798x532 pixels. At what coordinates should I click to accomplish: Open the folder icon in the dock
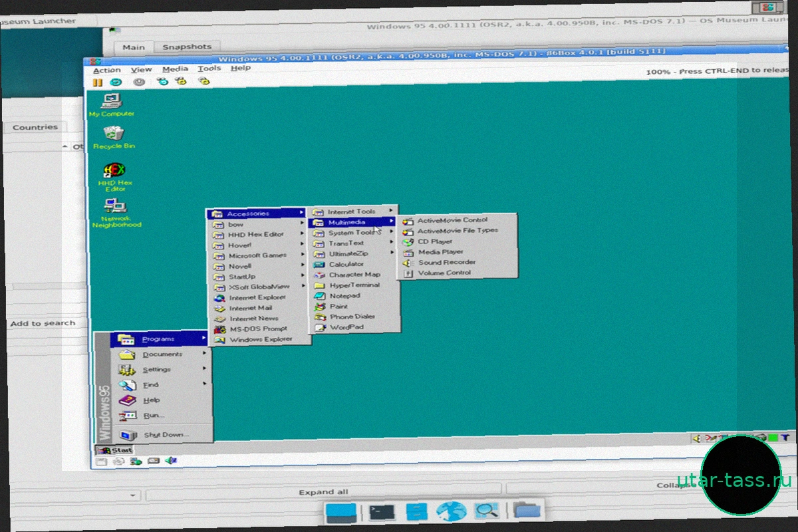[x=529, y=510]
